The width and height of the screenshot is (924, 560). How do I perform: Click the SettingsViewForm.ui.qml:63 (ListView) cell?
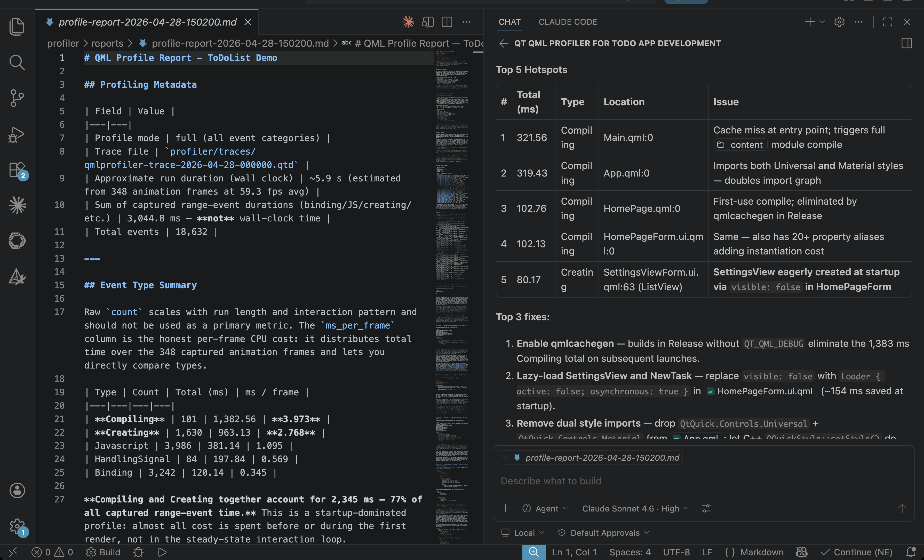pos(653,280)
